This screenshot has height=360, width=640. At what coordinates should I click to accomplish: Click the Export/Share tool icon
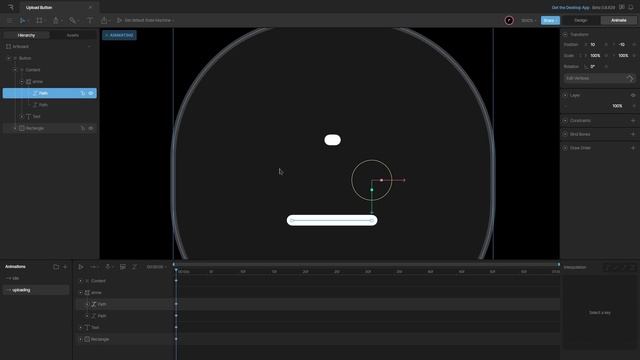[x=104, y=20]
